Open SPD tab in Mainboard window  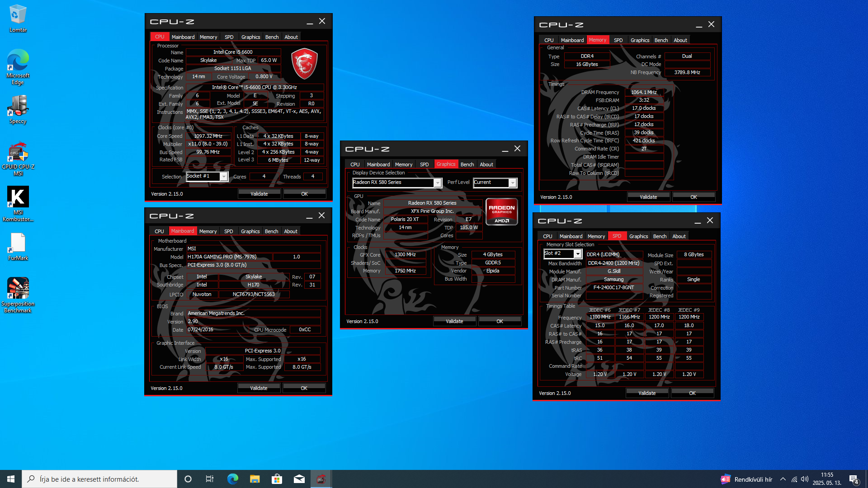point(229,231)
